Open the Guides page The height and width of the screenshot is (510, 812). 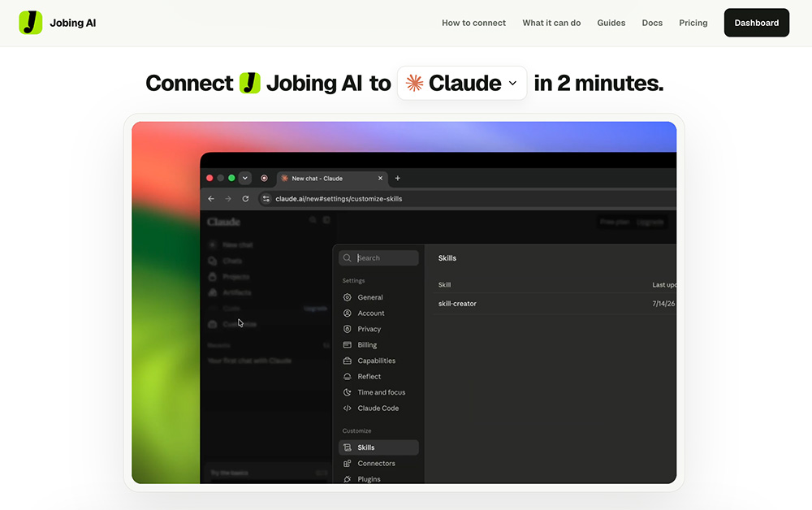[x=611, y=23]
